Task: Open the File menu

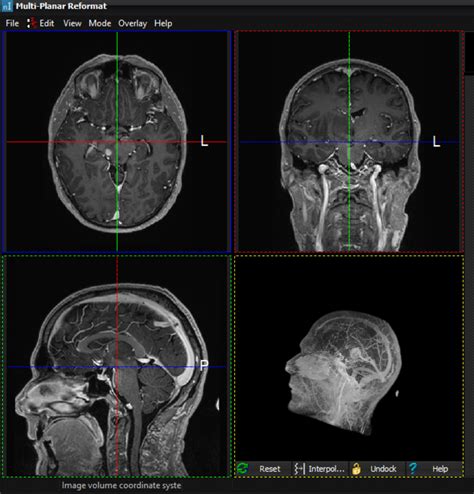Action: [12, 23]
